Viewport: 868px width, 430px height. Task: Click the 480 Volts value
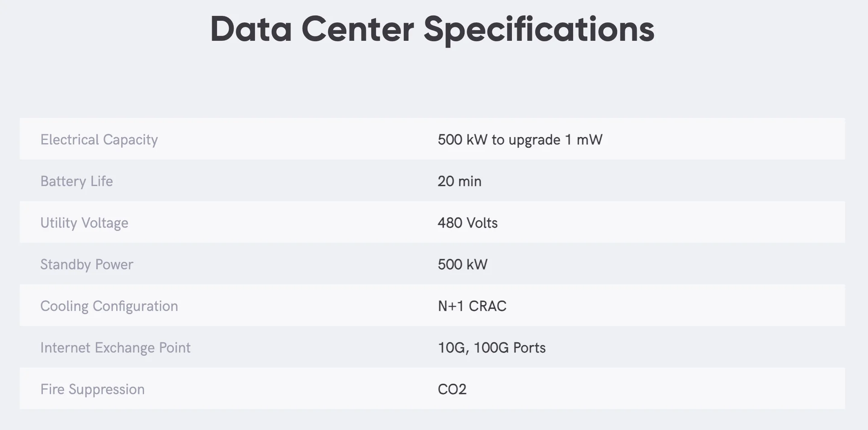pyautogui.click(x=467, y=223)
